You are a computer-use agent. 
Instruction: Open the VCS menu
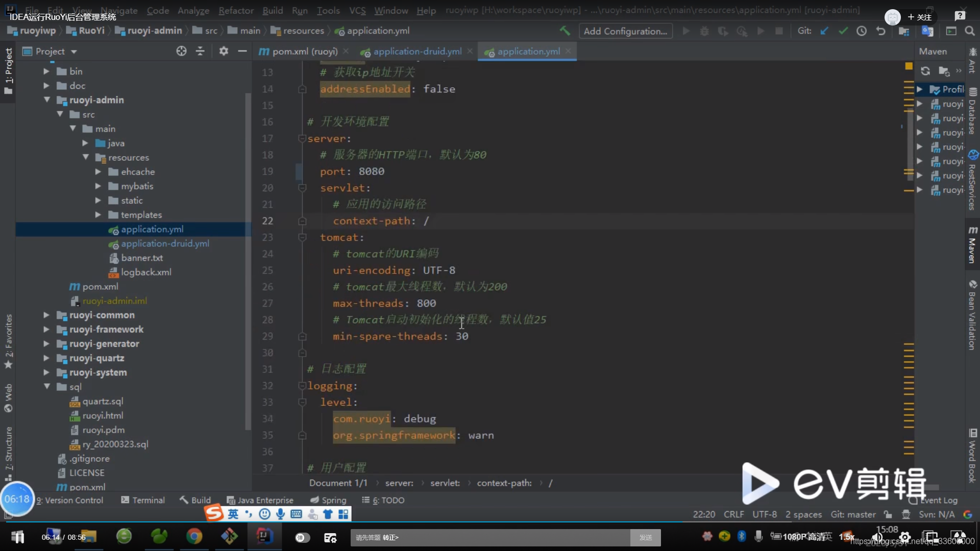click(357, 10)
